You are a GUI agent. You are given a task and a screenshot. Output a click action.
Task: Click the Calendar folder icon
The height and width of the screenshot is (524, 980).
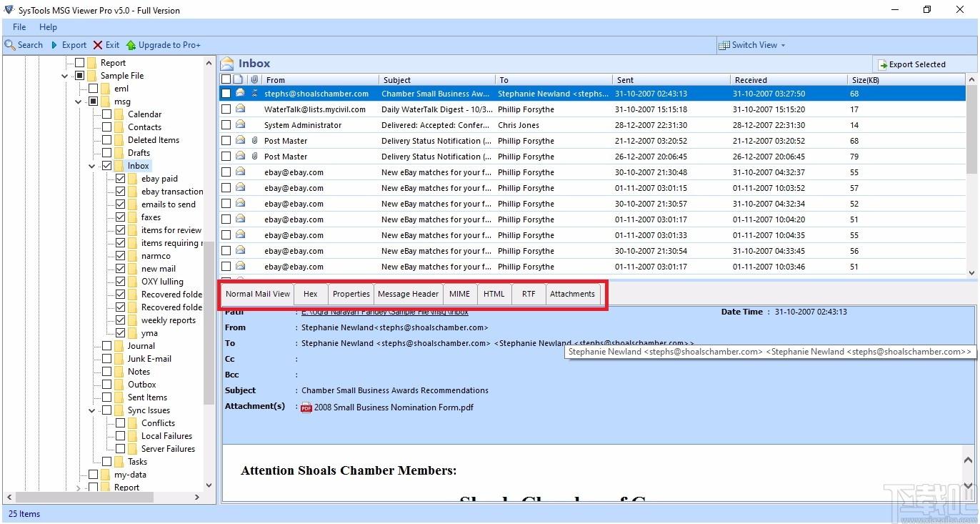coord(119,114)
